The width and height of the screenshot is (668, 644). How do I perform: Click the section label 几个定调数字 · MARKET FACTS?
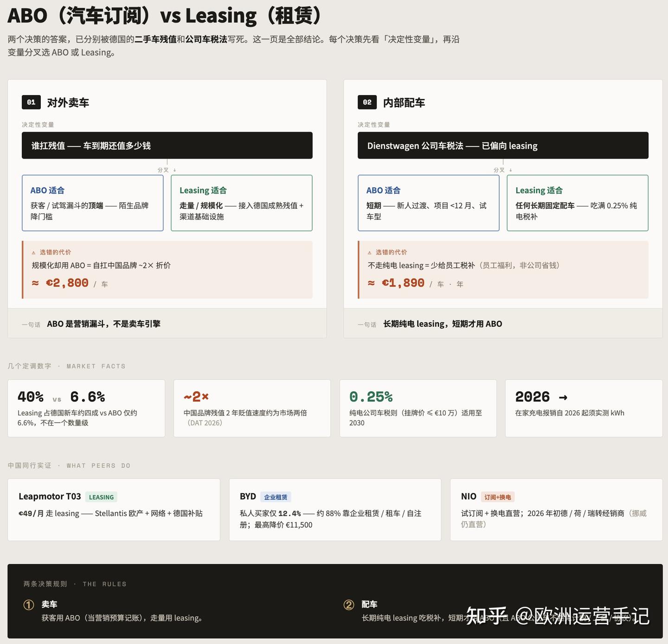[66, 366]
